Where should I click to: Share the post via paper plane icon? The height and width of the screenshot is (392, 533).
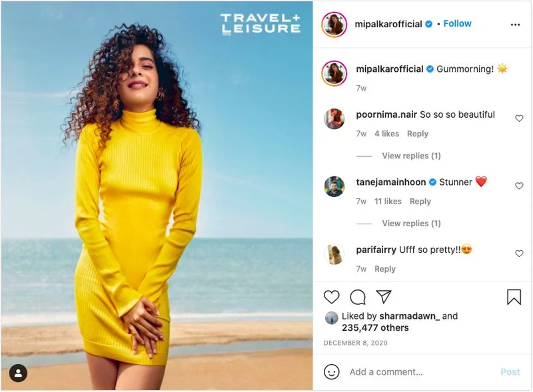coord(384,297)
